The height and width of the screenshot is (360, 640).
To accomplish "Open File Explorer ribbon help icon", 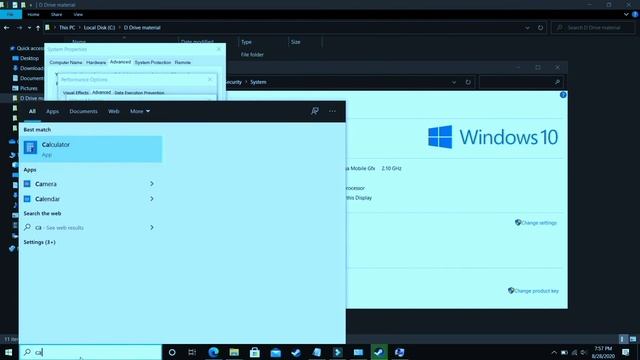I will pos(635,14).
